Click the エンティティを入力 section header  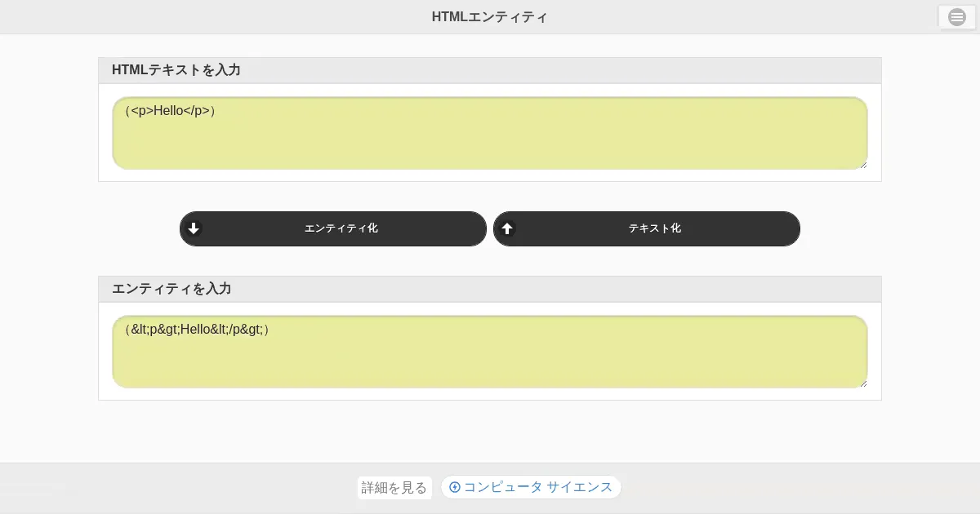(x=171, y=289)
